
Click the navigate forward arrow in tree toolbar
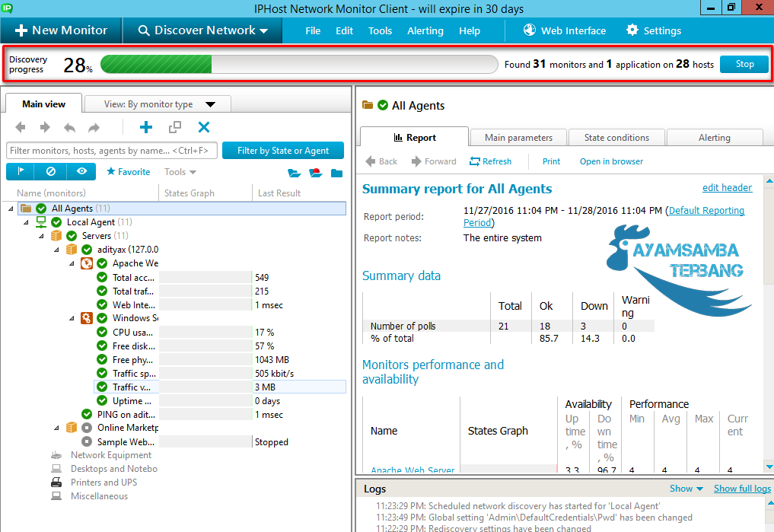45,127
